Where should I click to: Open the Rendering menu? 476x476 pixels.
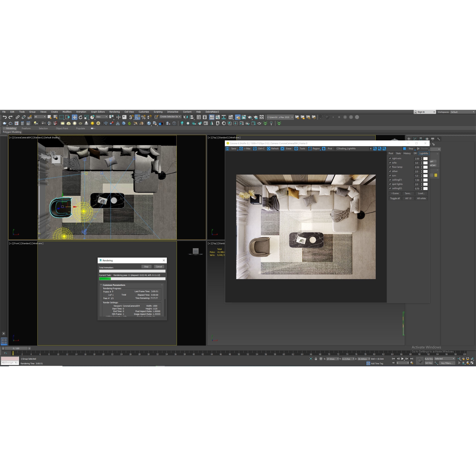tap(114, 112)
